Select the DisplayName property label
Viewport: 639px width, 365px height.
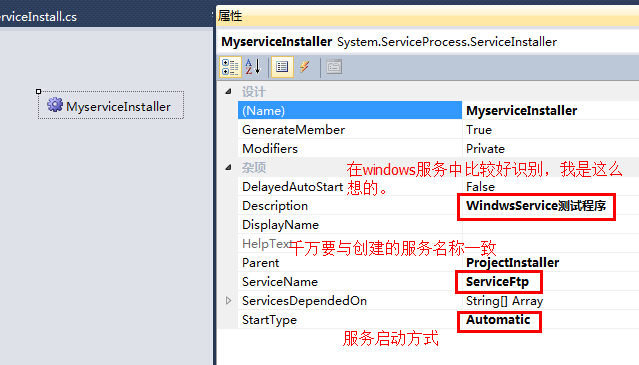(280, 225)
